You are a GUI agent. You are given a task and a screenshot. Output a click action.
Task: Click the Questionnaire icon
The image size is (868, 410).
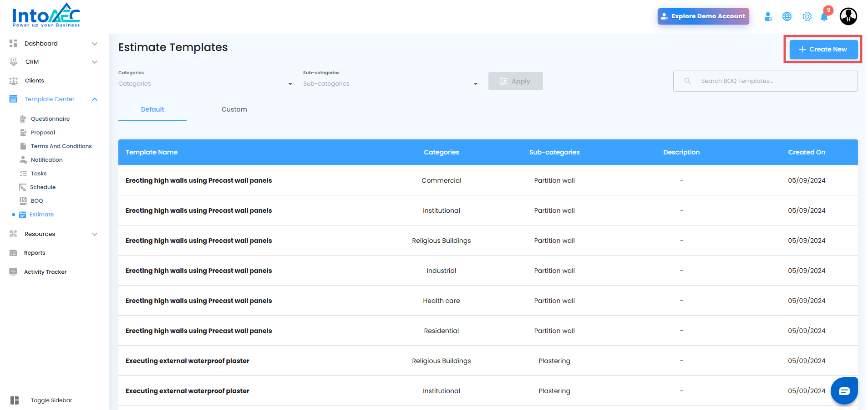click(x=23, y=119)
